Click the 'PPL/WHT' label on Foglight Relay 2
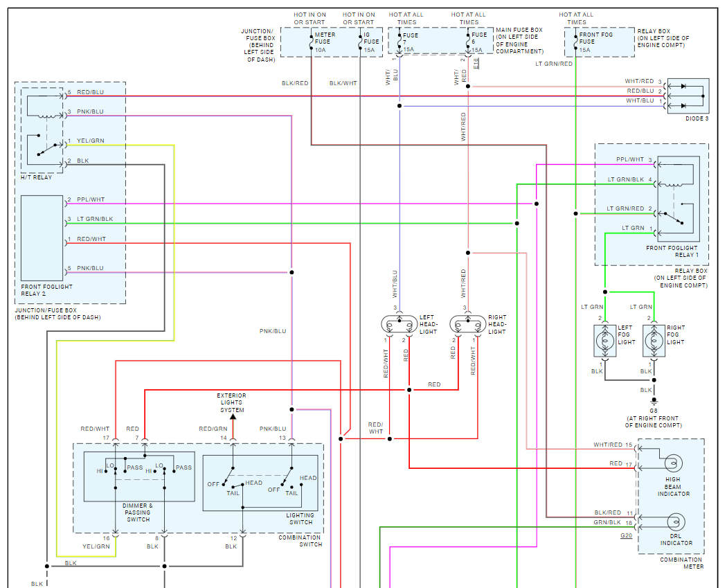 tap(91, 199)
